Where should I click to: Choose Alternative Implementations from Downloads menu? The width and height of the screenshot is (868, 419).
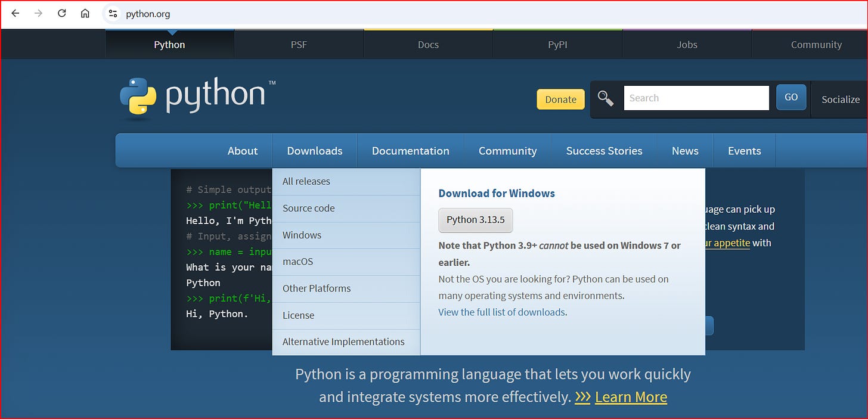[346, 342]
